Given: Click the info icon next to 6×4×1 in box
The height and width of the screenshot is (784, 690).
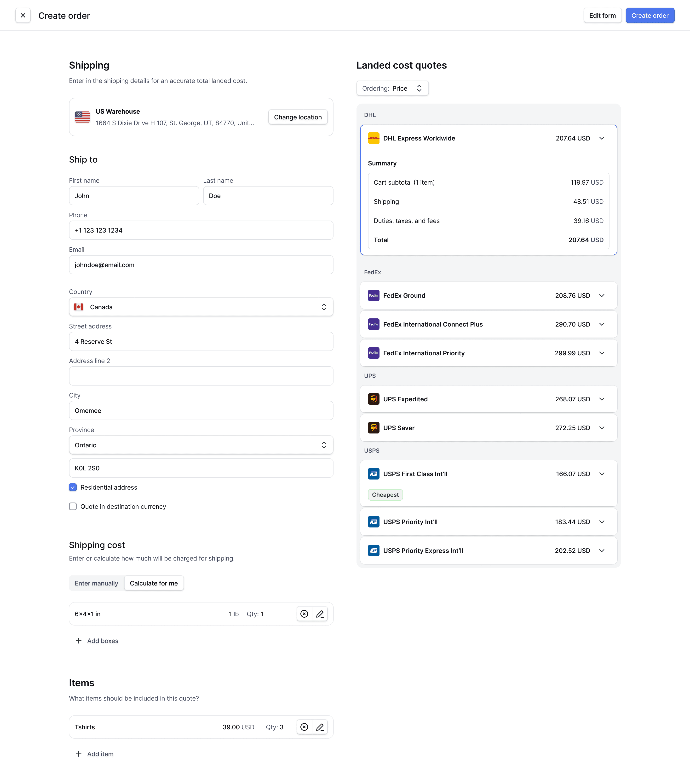Looking at the screenshot, I should tap(304, 613).
